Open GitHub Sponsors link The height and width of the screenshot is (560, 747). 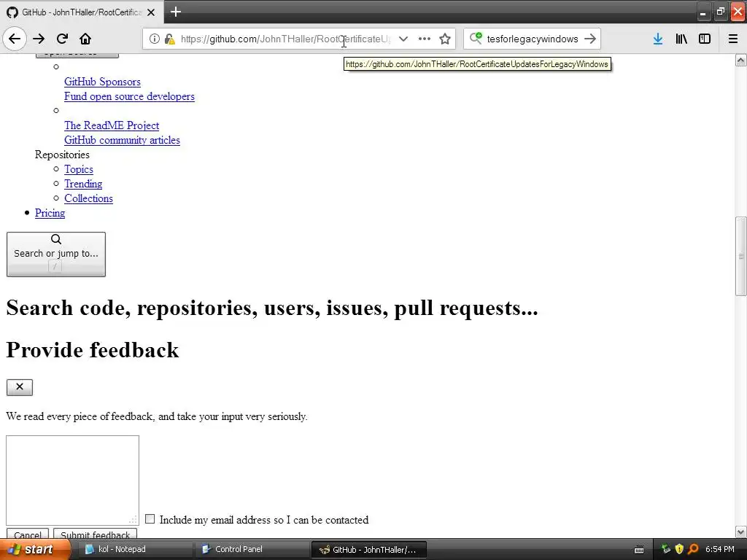click(102, 82)
